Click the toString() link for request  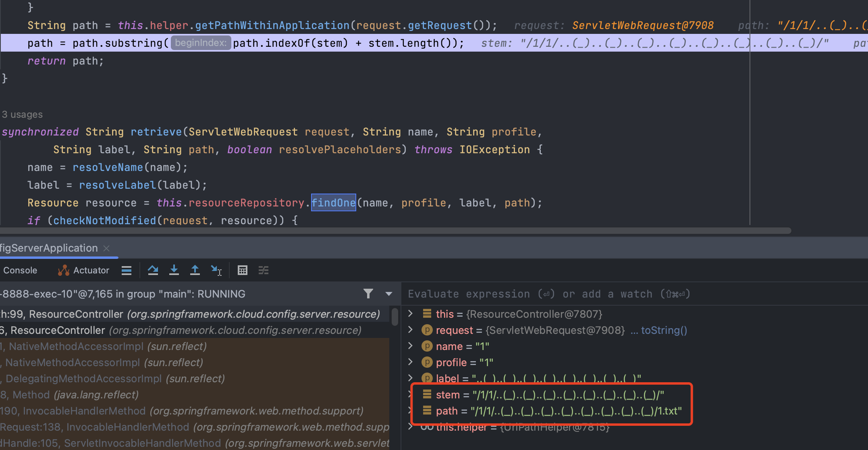(664, 330)
